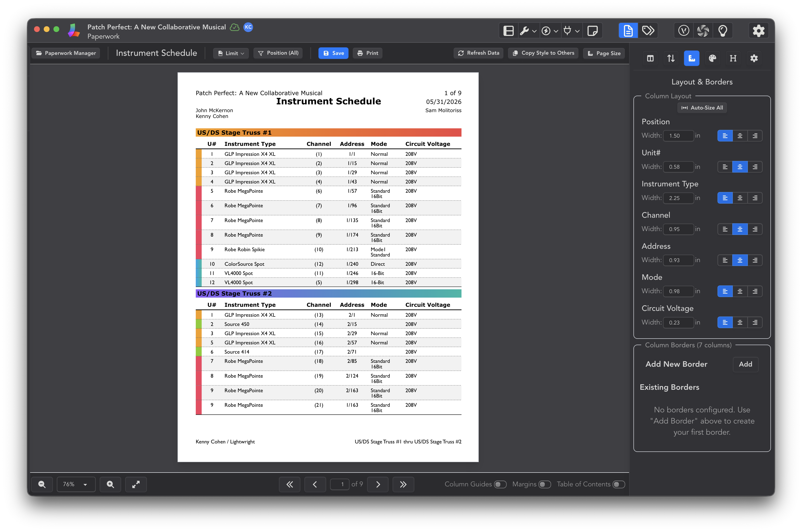The height and width of the screenshot is (532, 802).
Task: Click the Vectorworks V icon
Action: [x=683, y=31]
